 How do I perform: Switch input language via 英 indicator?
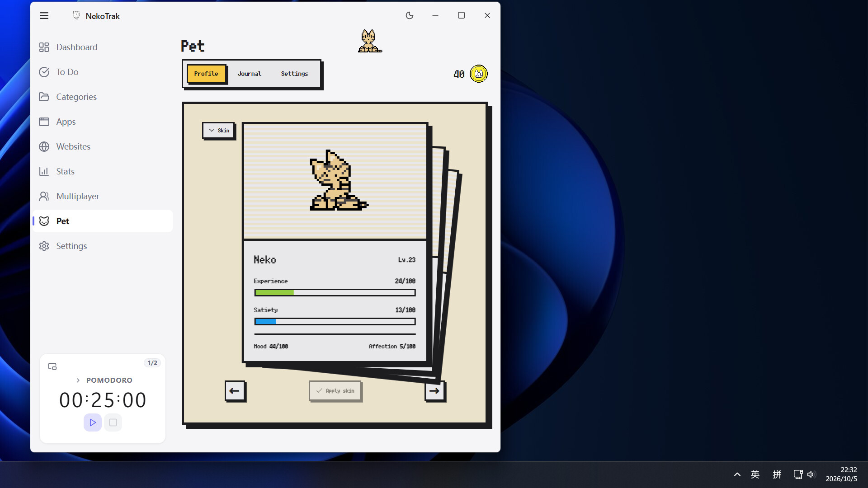(755, 474)
